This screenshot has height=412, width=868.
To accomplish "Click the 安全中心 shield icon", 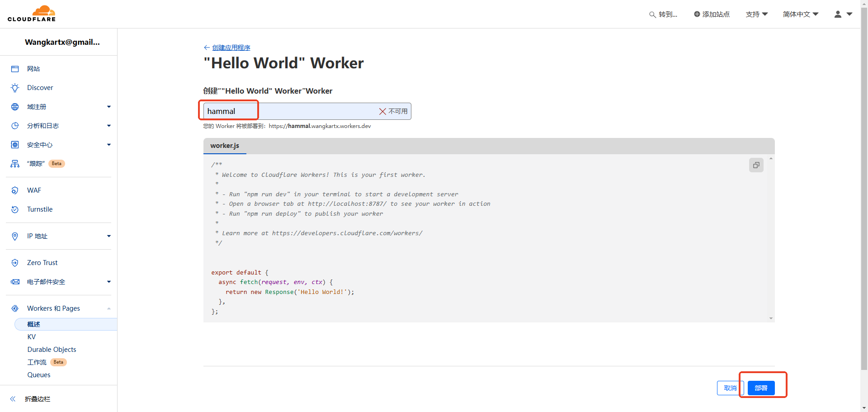I will 15,145.
